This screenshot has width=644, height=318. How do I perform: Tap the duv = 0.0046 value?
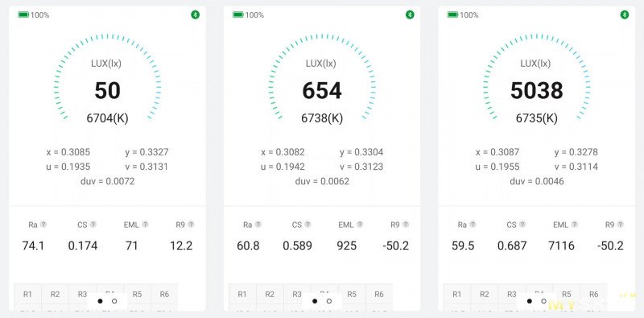click(537, 181)
